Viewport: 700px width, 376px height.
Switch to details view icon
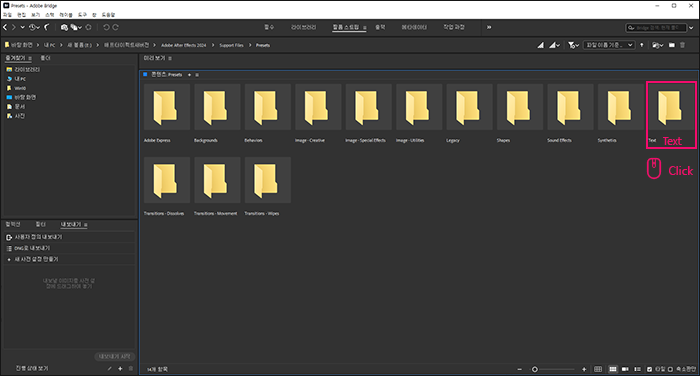coord(625,369)
